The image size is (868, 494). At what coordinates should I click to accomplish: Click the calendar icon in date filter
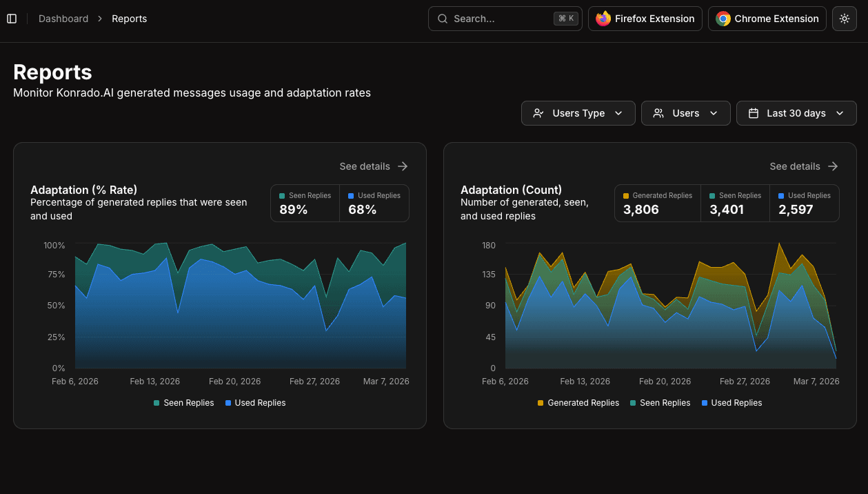pyautogui.click(x=754, y=113)
